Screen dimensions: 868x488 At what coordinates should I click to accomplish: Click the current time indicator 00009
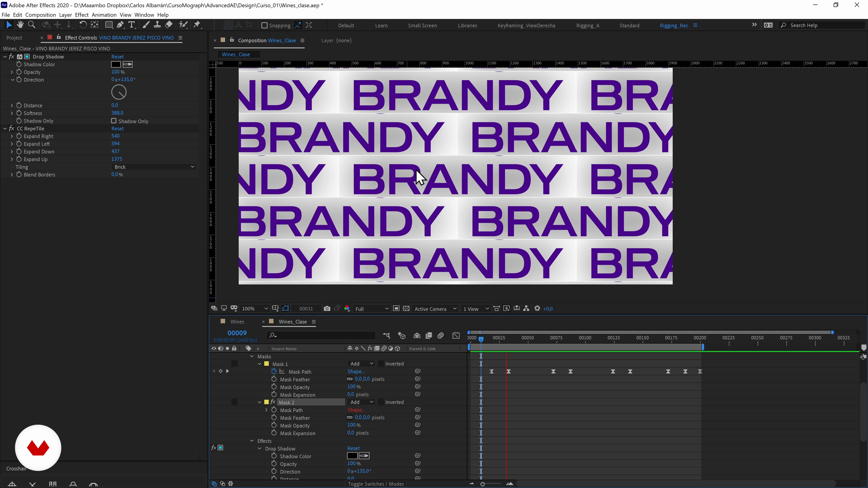(237, 333)
